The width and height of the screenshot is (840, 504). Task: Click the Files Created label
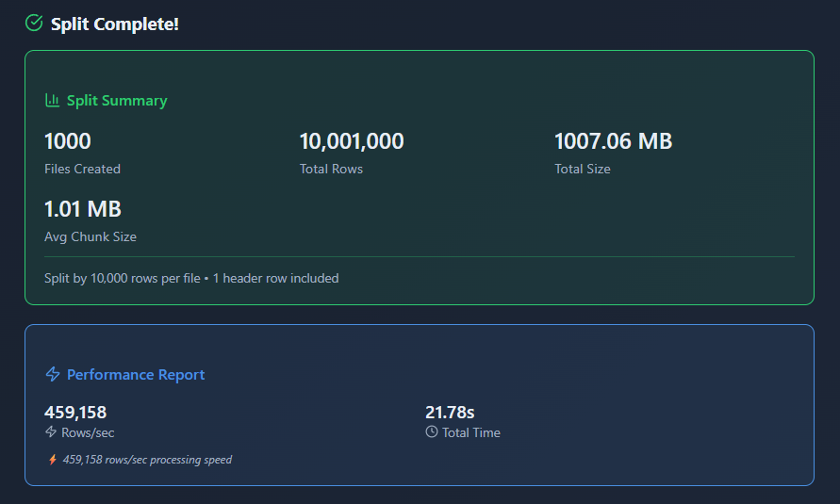click(x=82, y=170)
